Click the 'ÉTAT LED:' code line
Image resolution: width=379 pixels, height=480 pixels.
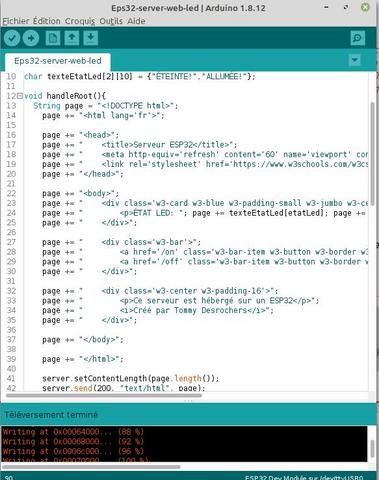[x=204, y=213]
